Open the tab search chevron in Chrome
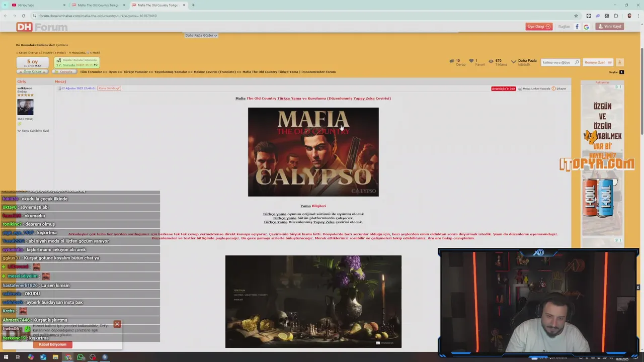644x362 pixels. (x=6, y=5)
